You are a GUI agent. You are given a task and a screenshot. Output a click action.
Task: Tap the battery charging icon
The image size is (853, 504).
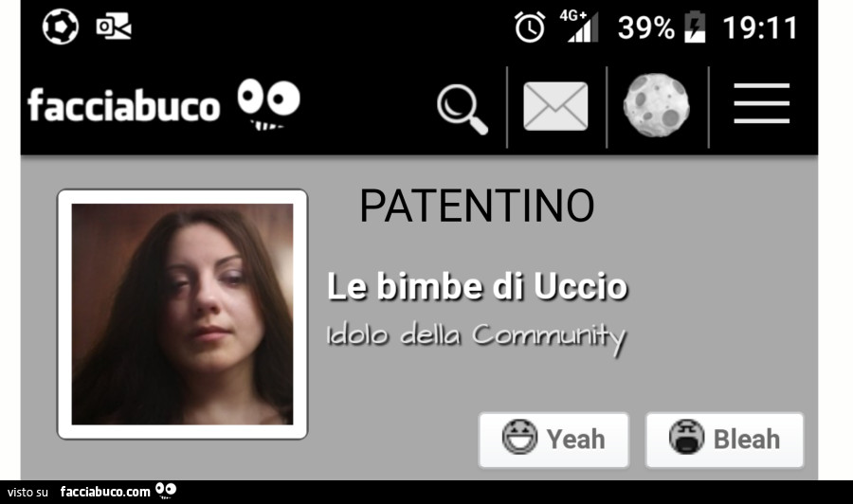[695, 27]
